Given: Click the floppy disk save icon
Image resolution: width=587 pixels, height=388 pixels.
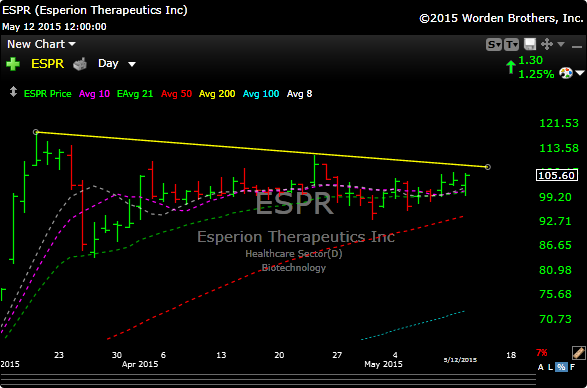Looking at the screenshot, I should (x=530, y=45).
